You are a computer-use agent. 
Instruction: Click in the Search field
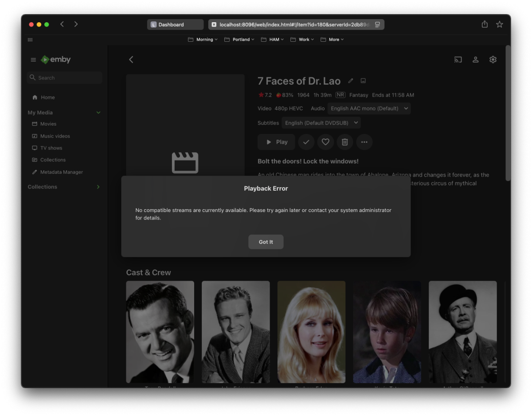tap(64, 77)
